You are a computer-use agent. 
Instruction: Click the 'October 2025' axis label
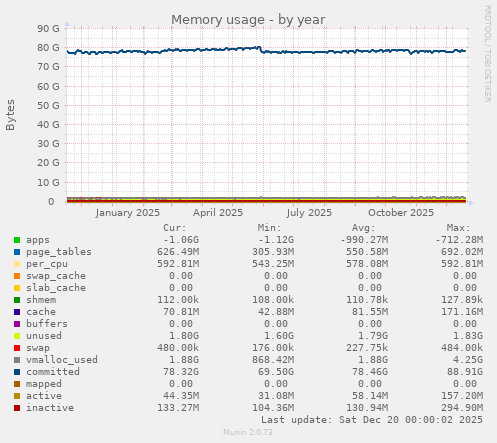[x=401, y=213]
